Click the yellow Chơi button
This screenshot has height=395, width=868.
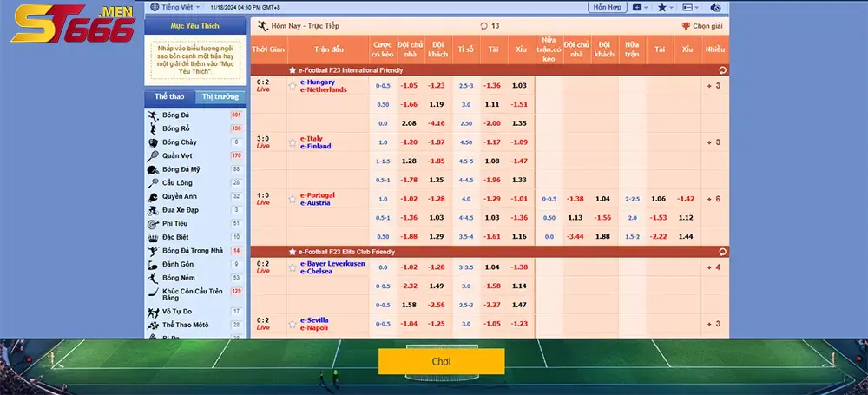click(441, 361)
